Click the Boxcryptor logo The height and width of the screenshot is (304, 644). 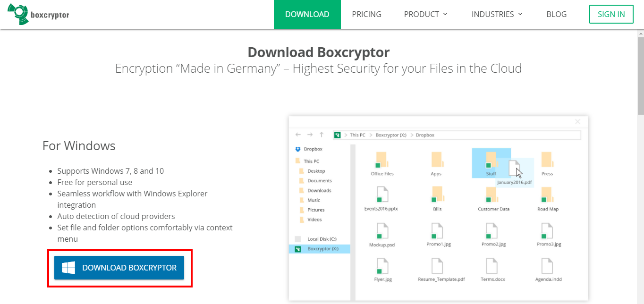(38, 14)
